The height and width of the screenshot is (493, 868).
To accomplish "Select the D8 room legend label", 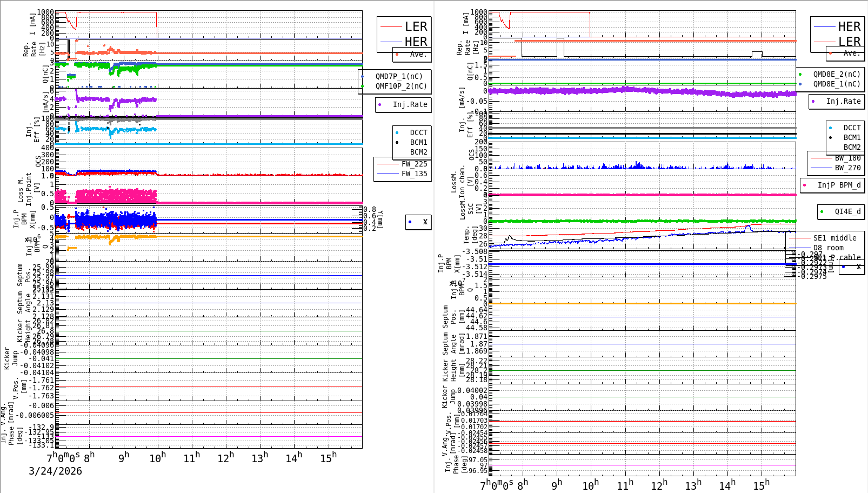I will 829,248.
